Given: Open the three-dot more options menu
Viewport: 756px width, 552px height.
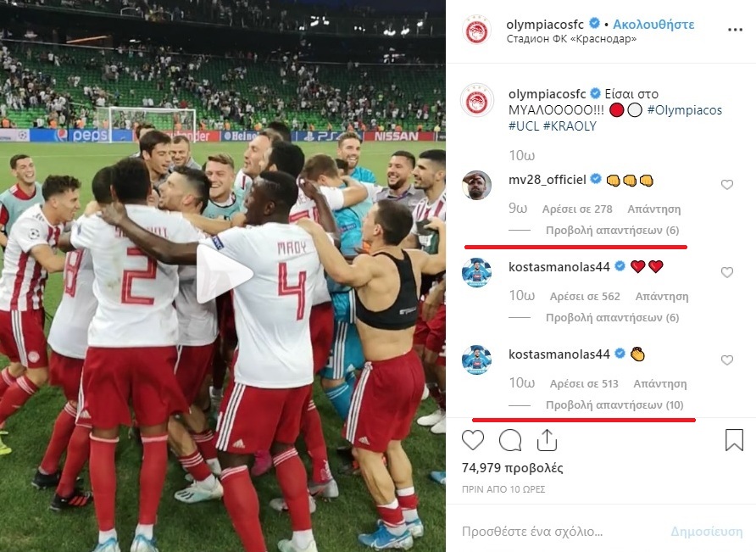Looking at the screenshot, I should (735, 30).
